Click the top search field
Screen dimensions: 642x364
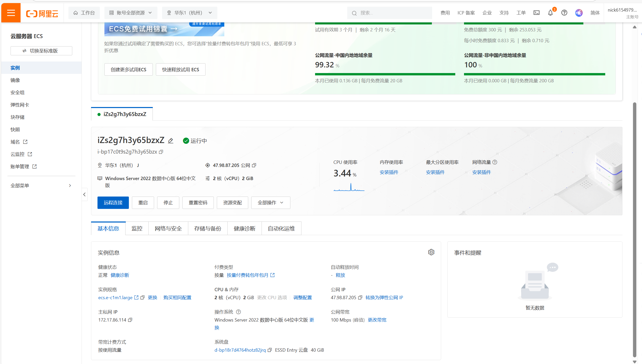point(389,13)
